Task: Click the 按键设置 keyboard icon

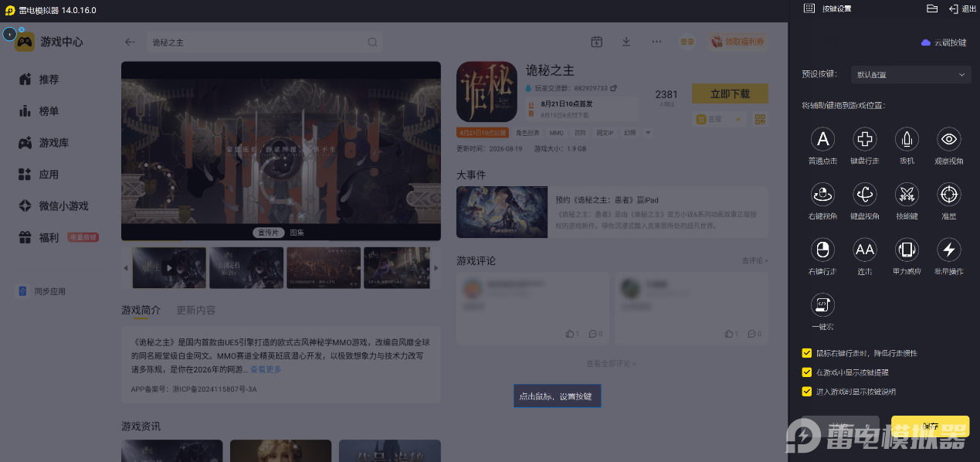Action: click(x=809, y=8)
